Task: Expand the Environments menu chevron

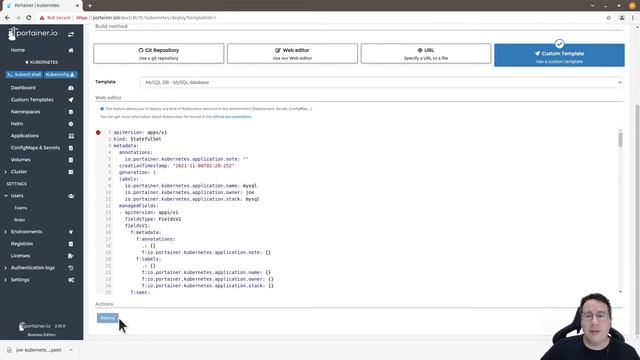Action: click(x=6, y=232)
